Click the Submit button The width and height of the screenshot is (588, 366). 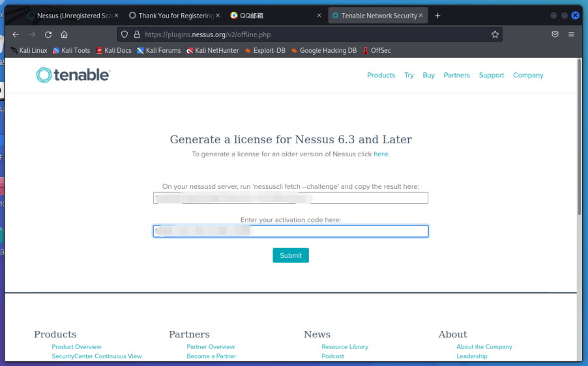(291, 255)
